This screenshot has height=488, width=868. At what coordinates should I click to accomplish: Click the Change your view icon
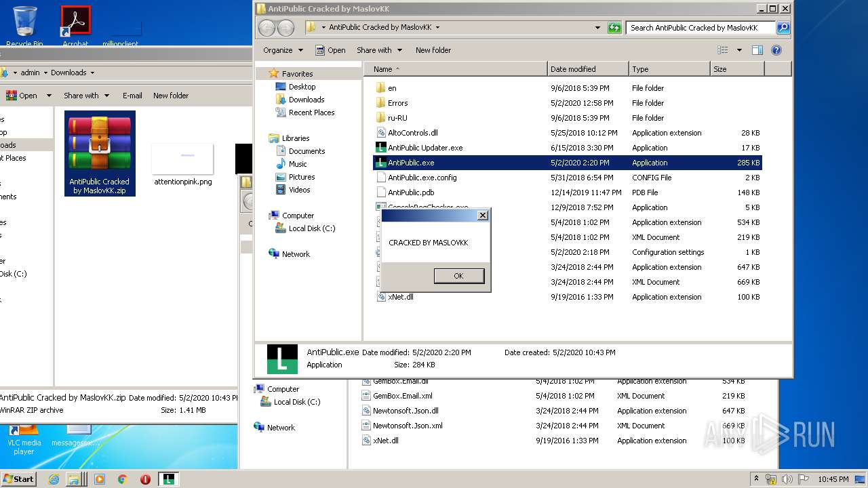723,50
